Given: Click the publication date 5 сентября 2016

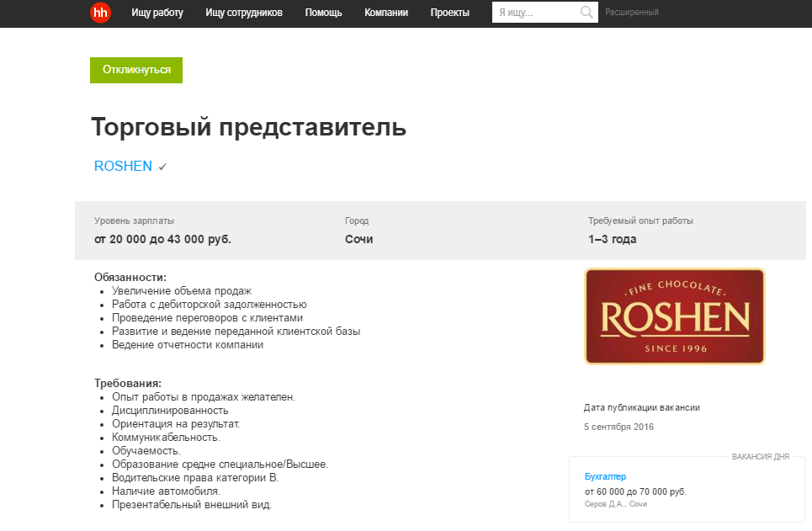Looking at the screenshot, I should point(618,427).
